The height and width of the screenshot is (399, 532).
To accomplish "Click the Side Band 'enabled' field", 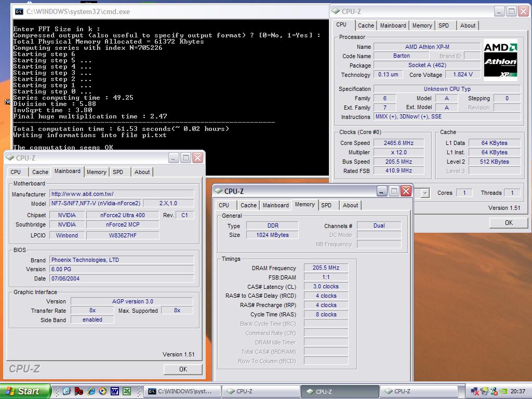I will 92,320.
